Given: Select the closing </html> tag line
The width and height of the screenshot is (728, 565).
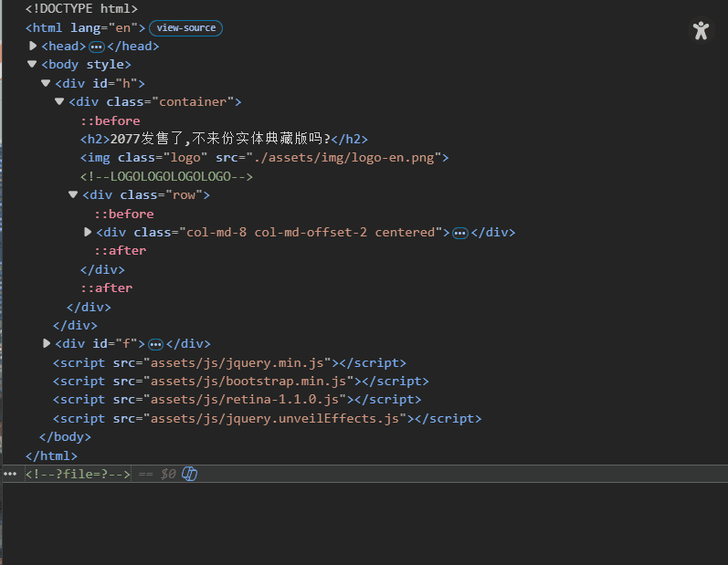Looking at the screenshot, I should (x=51, y=456).
